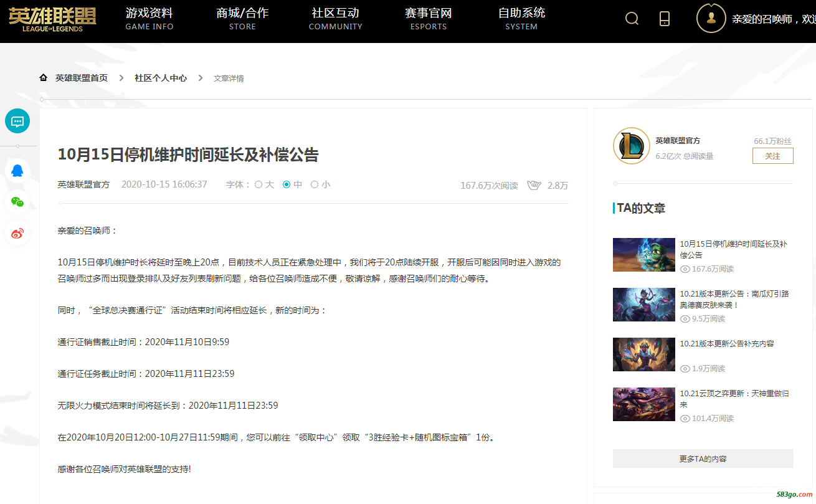Click thumbnail of 更新公告补充内容 article
This screenshot has width=816, height=504.
click(643, 354)
